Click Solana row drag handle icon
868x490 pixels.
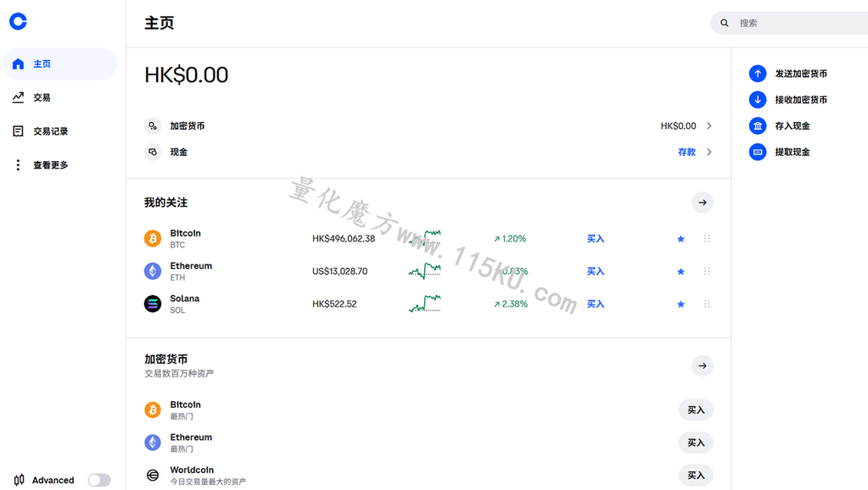(707, 303)
